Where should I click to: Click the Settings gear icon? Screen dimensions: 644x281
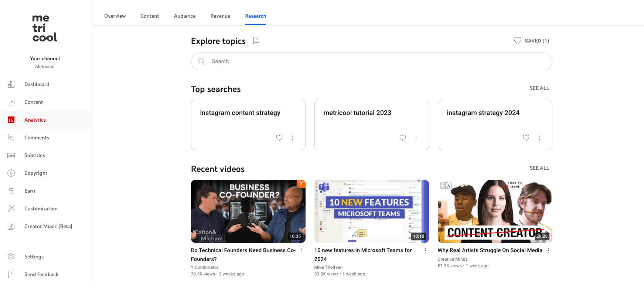tap(11, 257)
